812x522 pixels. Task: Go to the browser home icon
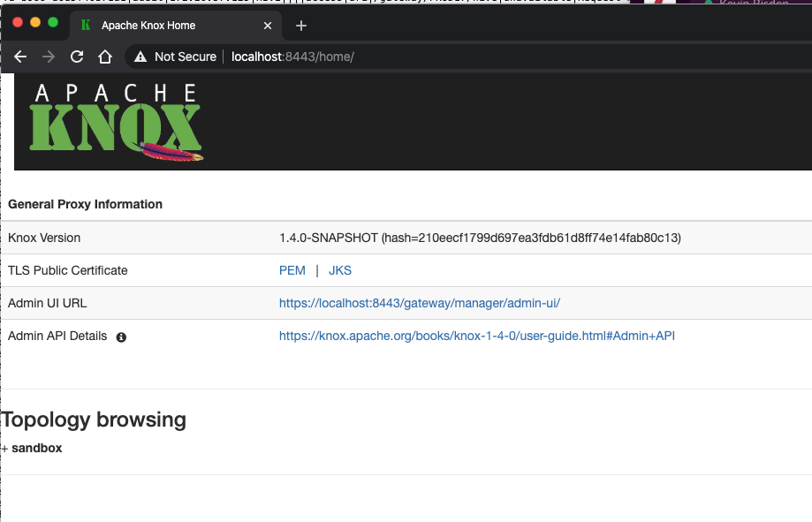105,57
